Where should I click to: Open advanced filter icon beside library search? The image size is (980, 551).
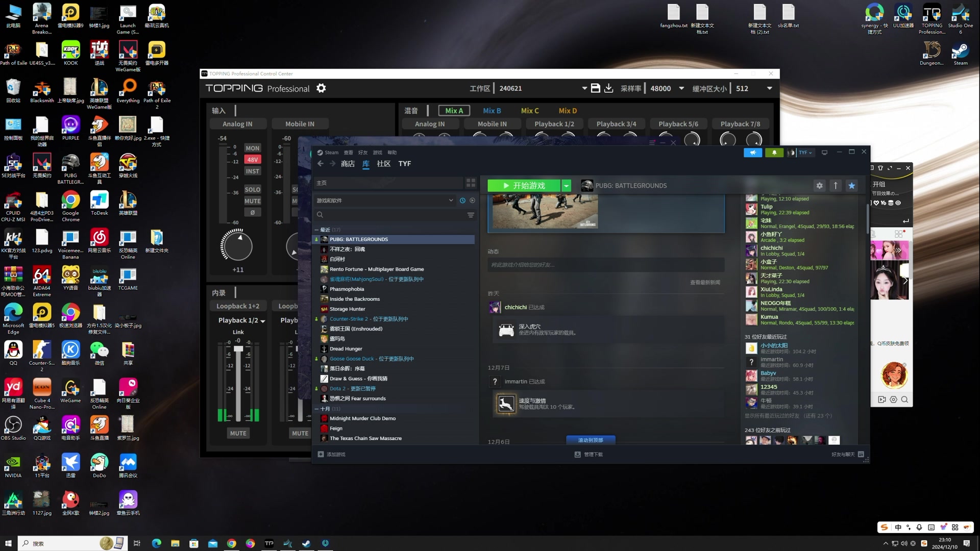471,215
